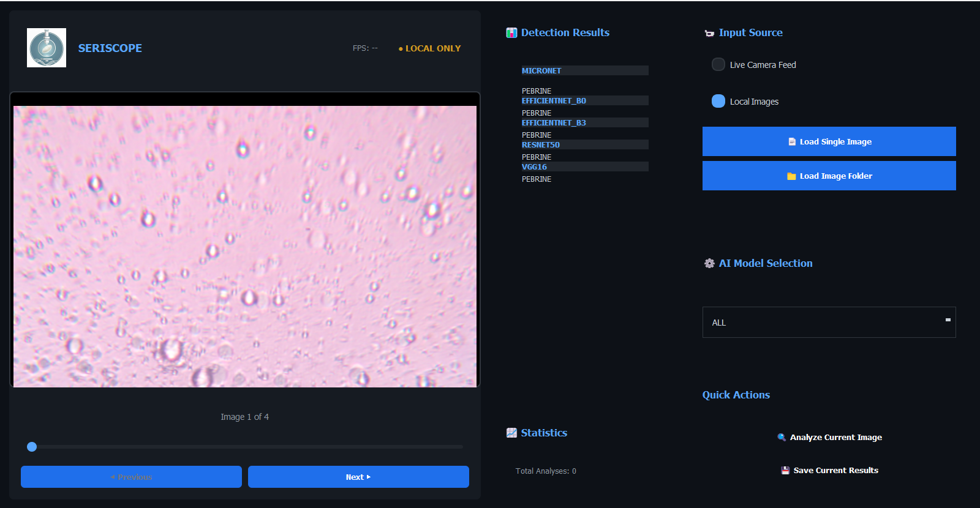Screen dimensions: 980x508
Task: Click the PEBRINE result under MICRONET
Action: [x=537, y=91]
